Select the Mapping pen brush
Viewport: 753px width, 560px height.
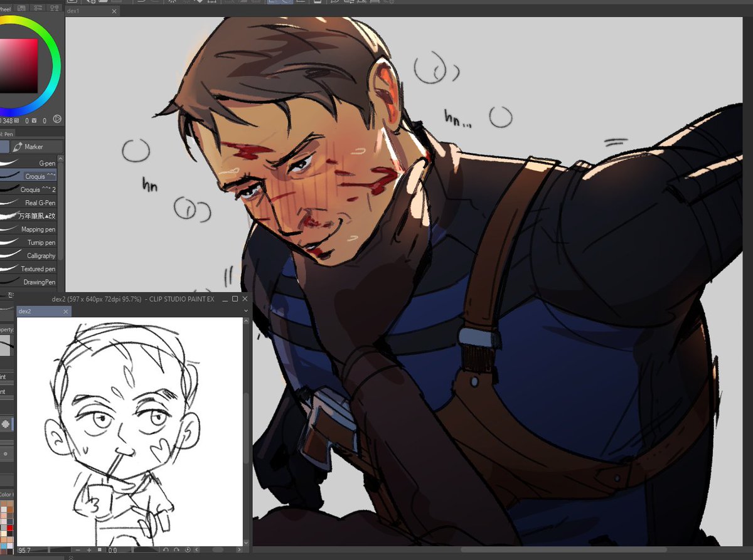(29, 230)
